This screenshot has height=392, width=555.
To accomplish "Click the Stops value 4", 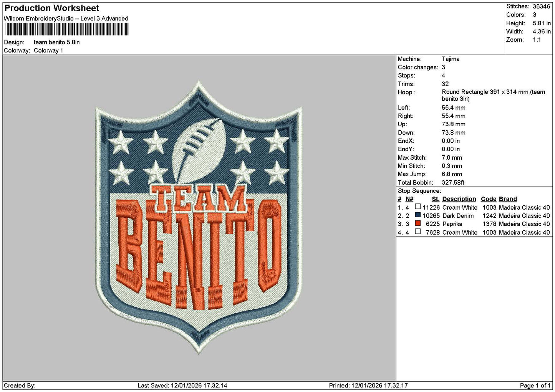I will [x=443, y=76].
